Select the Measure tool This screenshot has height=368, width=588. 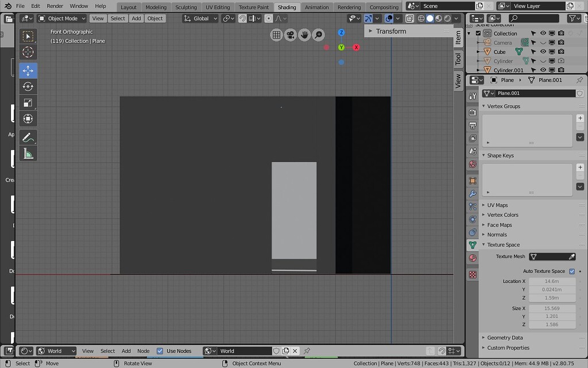pyautogui.click(x=28, y=153)
